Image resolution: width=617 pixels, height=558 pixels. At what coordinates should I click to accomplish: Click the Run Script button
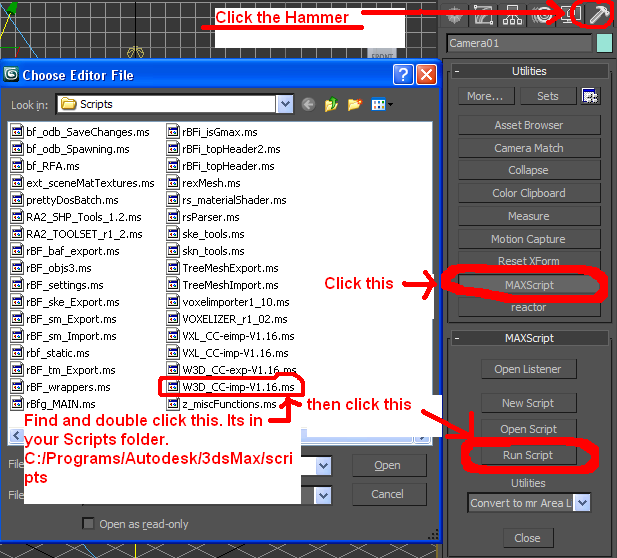click(x=529, y=455)
